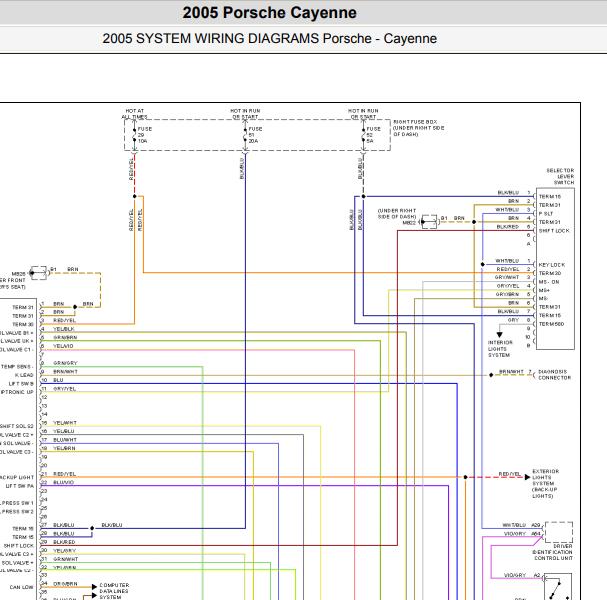Pick the "FUSE 52 5A" label
Image resolution: width=607 pixels, height=600 pixels.
coord(373,135)
